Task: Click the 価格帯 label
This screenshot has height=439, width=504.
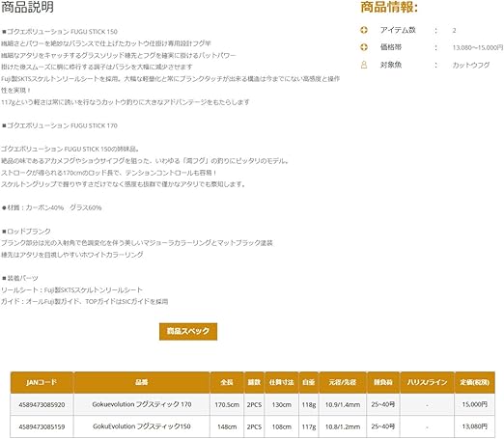Action: click(x=391, y=47)
